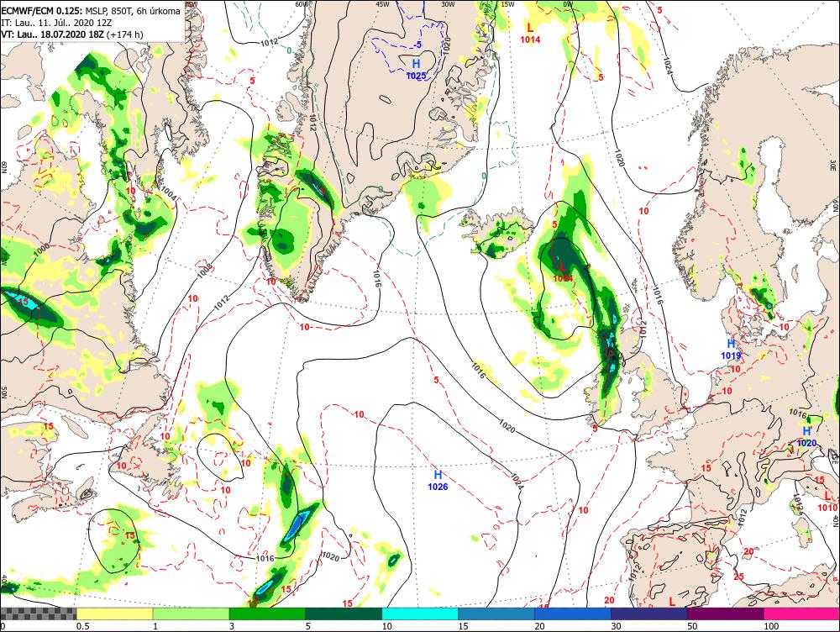The image size is (840, 632).
Task: Click the '100' legend scale value
Action: pos(771,626)
